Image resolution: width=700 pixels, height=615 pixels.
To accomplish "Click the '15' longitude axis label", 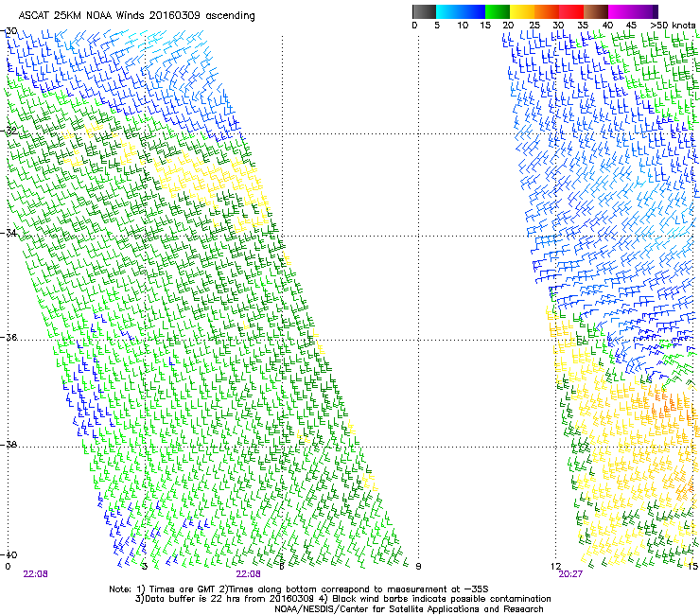I will tap(692, 567).
